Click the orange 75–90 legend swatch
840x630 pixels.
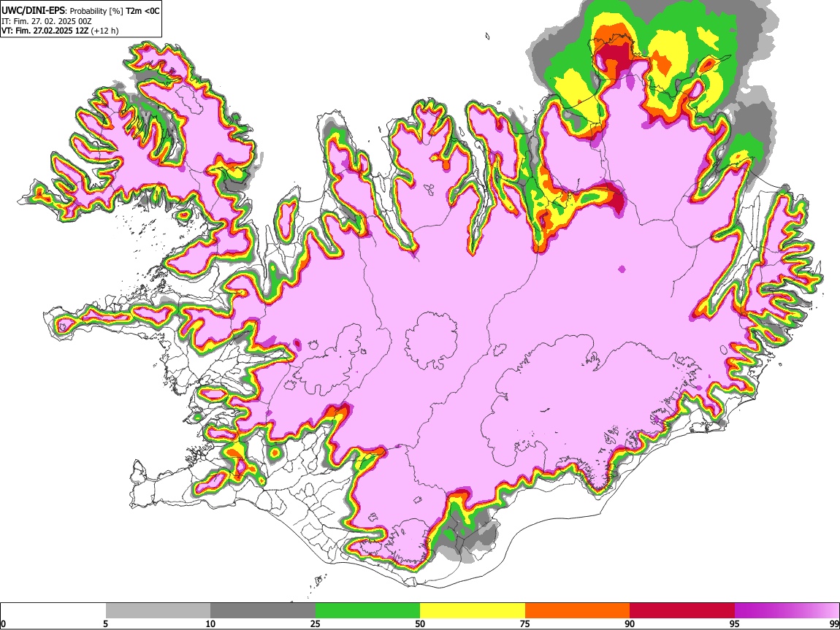pyautogui.click(x=578, y=611)
